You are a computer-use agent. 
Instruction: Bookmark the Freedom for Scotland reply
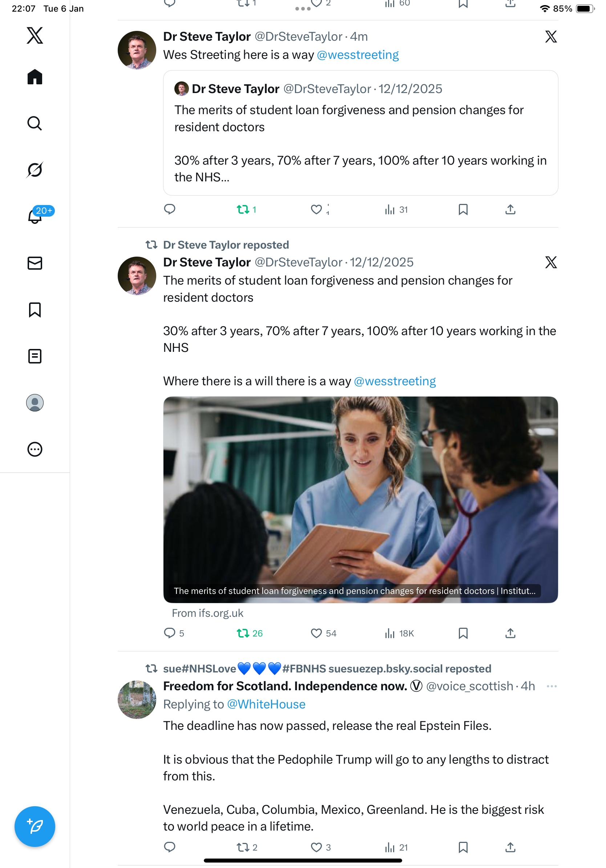[x=463, y=847]
